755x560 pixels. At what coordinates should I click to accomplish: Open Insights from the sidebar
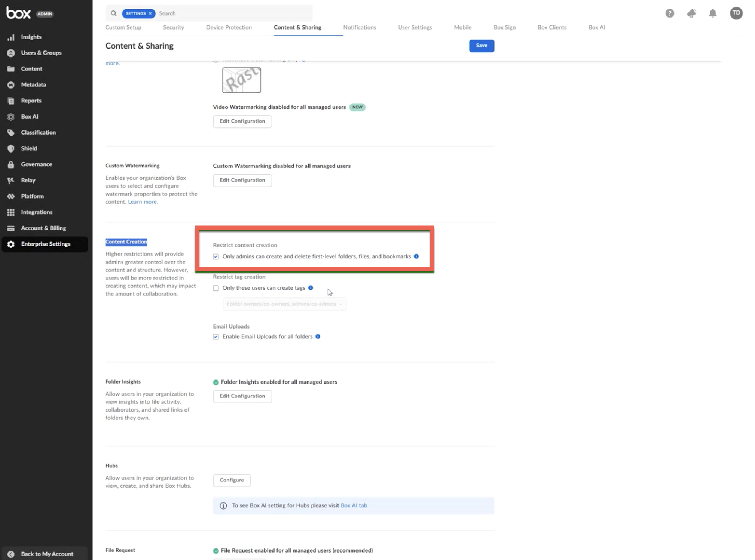[31, 37]
